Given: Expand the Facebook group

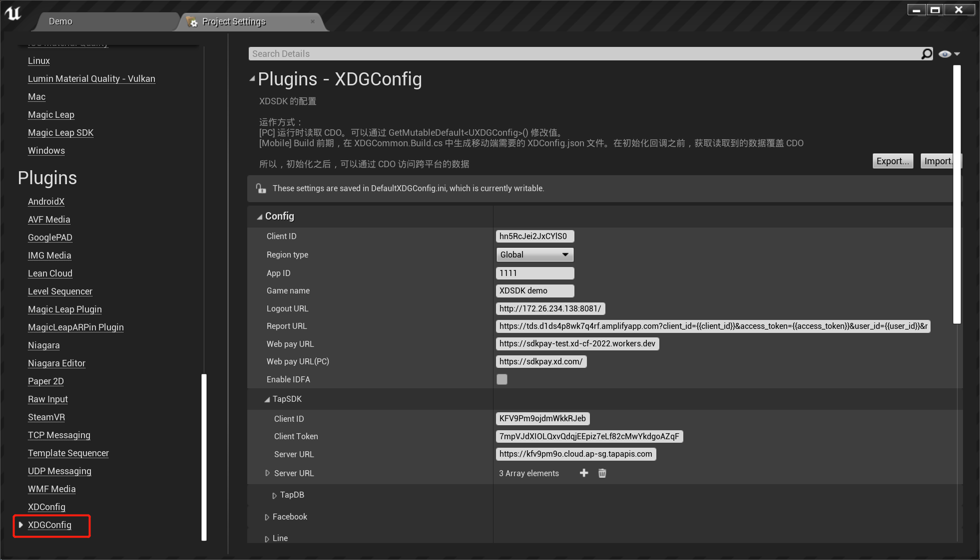Looking at the screenshot, I should point(267,517).
